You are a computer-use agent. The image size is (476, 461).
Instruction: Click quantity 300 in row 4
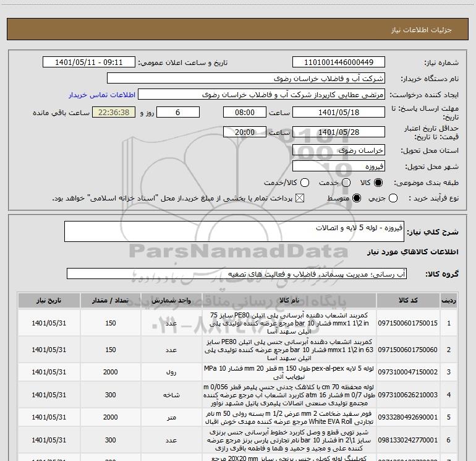tap(110, 395)
